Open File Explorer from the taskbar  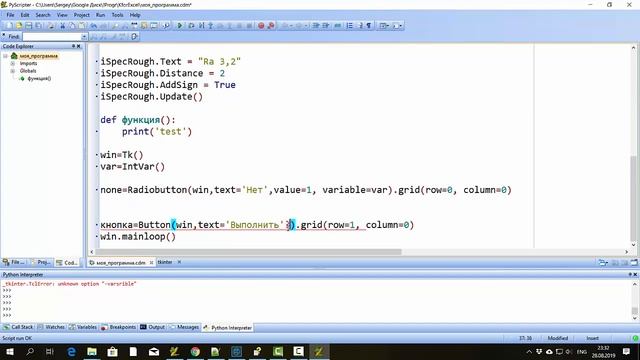92,351
